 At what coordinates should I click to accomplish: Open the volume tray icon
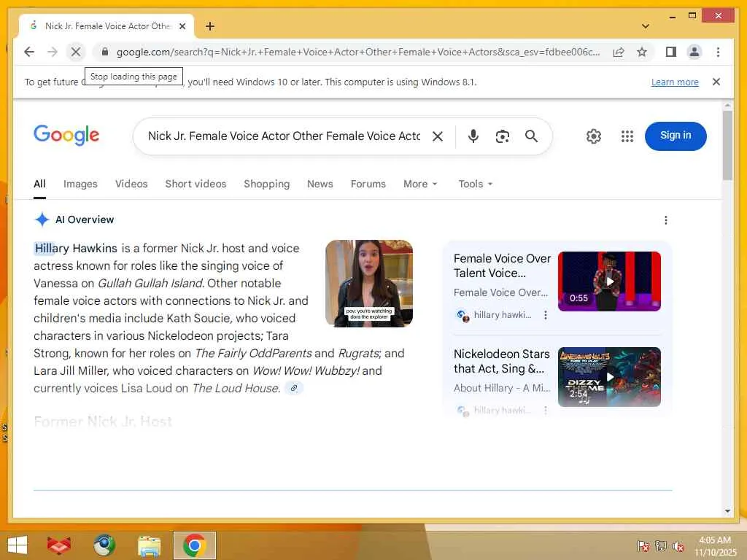678,546
